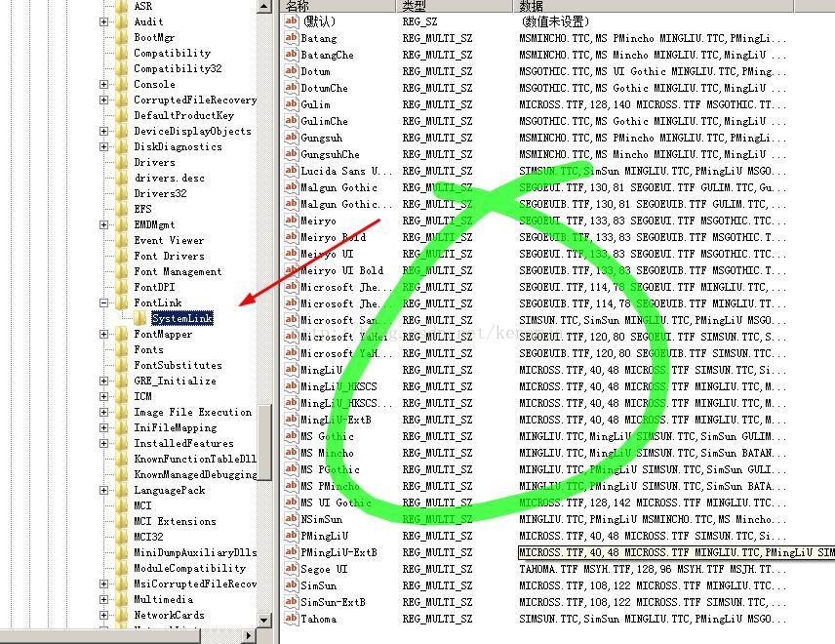Select the MS Mincho value entry
The height and width of the screenshot is (644, 835).
coord(328,453)
